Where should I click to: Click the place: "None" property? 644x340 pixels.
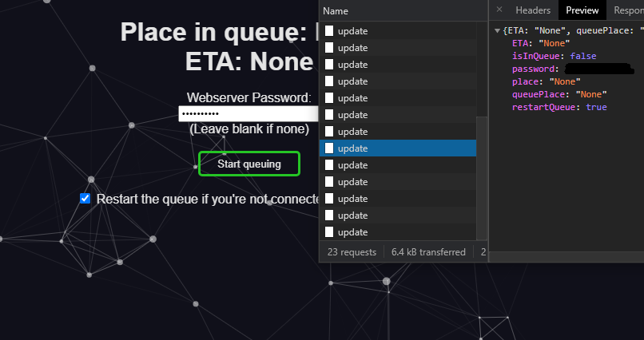click(x=546, y=81)
